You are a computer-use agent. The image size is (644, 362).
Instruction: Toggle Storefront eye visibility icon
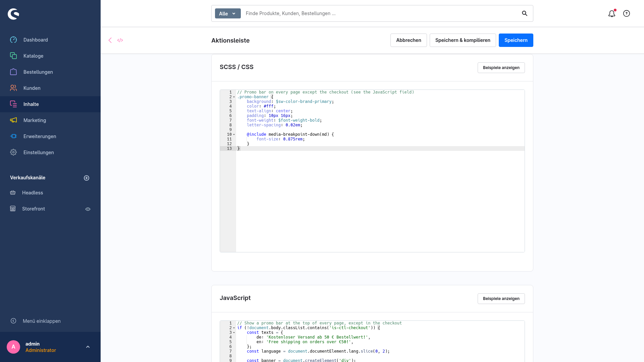pos(88,209)
